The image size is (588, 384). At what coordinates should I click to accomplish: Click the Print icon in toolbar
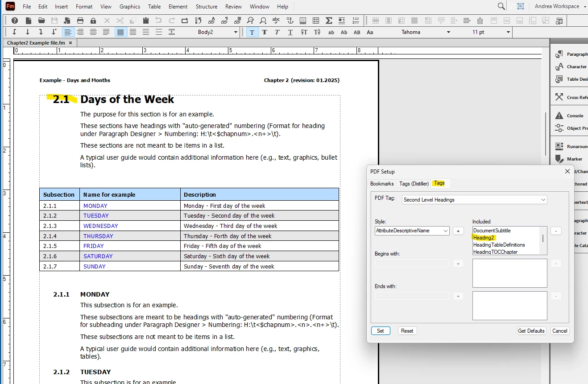[80, 21]
